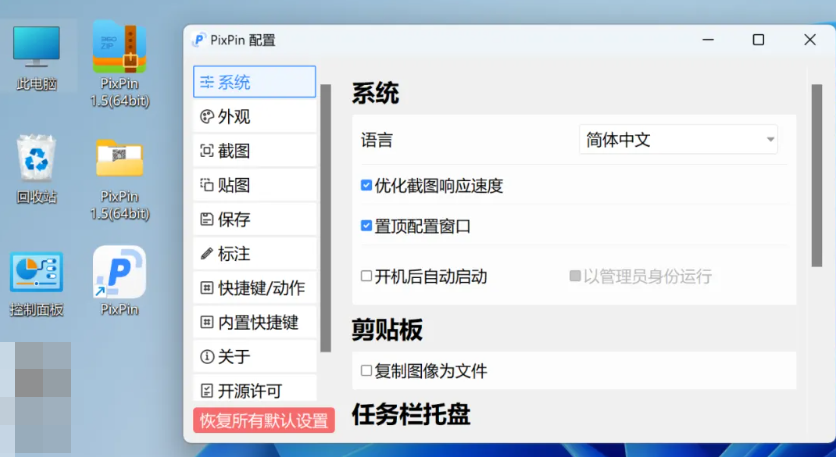Click the 语言 label

click(x=377, y=140)
